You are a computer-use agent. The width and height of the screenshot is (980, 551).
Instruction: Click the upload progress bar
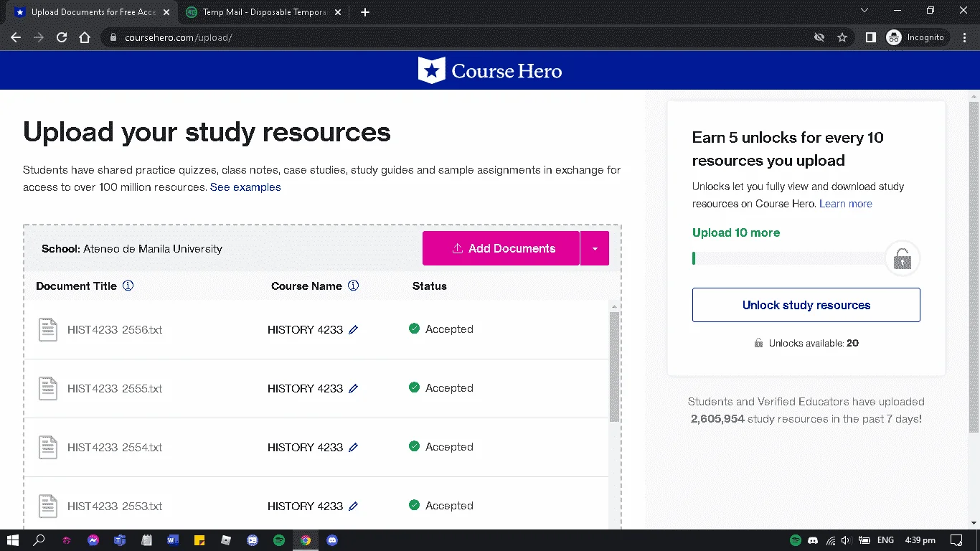(789, 258)
